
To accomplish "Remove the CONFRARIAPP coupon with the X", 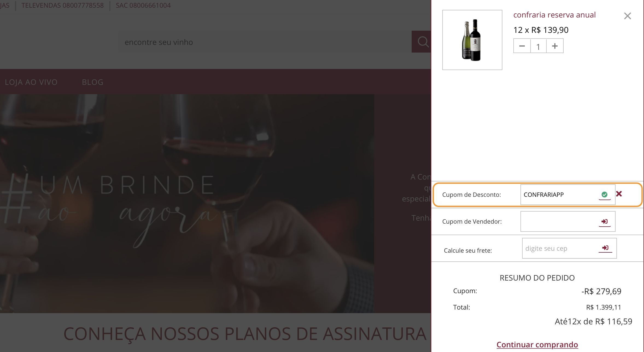I will coord(619,194).
